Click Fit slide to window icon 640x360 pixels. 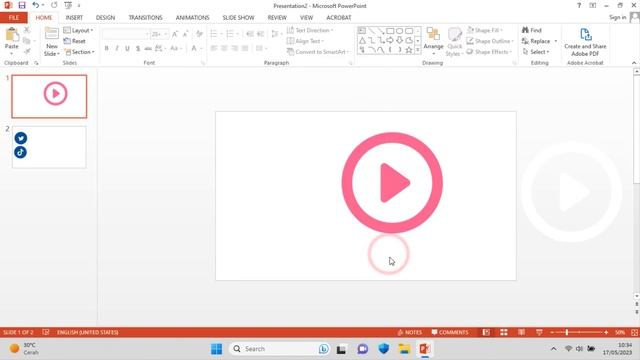click(x=634, y=332)
